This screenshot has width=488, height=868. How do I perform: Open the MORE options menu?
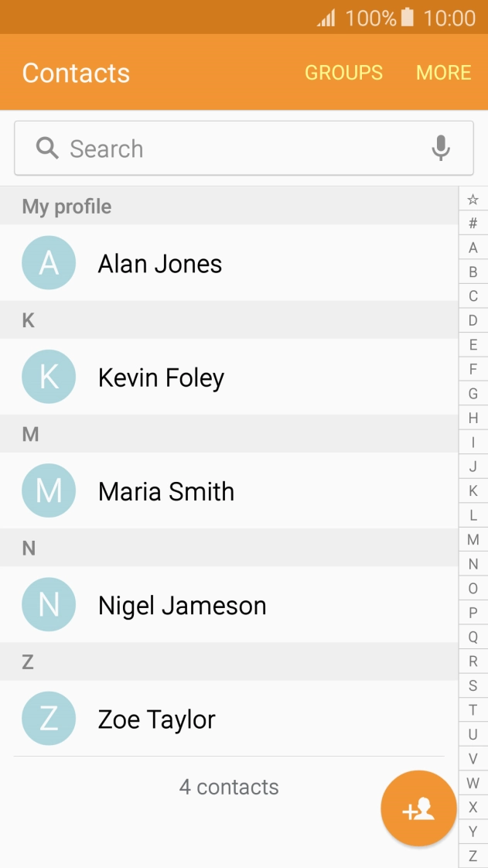click(443, 73)
